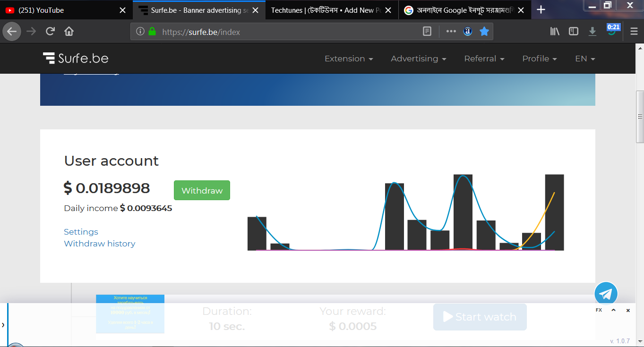This screenshot has width=644, height=347.
Task: Show site information via the info icon
Action: click(x=140, y=32)
